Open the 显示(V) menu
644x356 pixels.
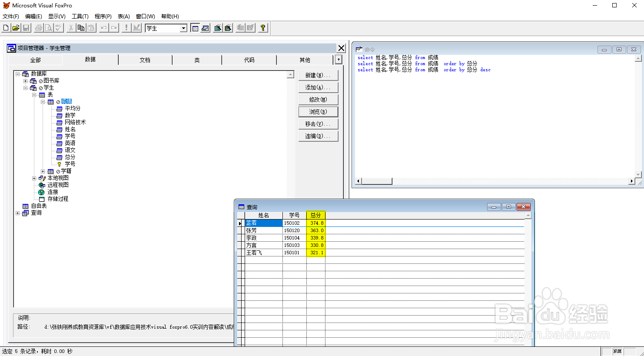pos(57,17)
